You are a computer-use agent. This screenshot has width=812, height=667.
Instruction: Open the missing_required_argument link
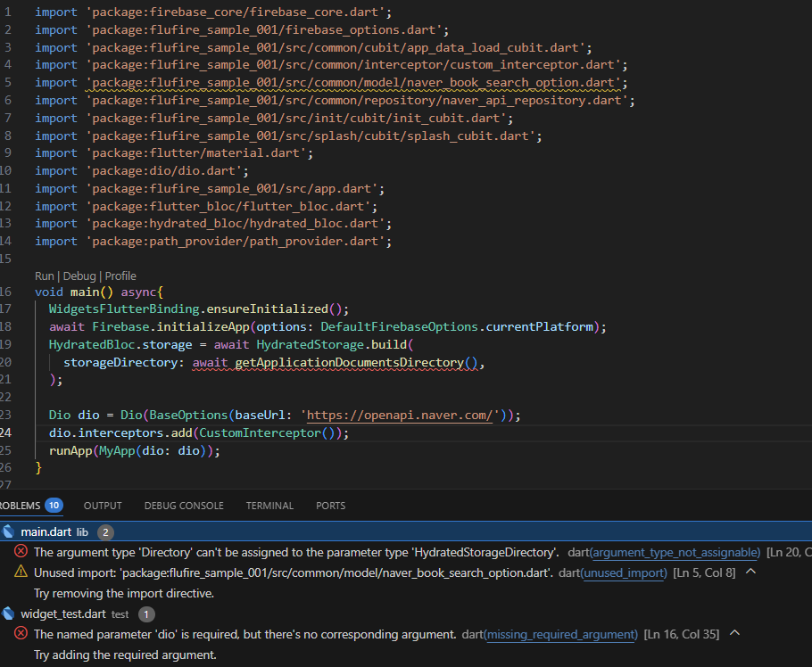click(x=562, y=634)
